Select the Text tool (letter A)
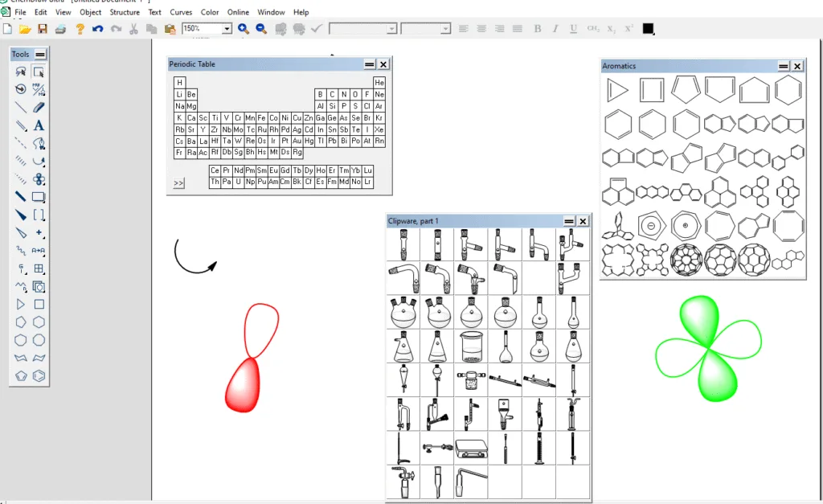The height and width of the screenshot is (504, 823). [39, 125]
